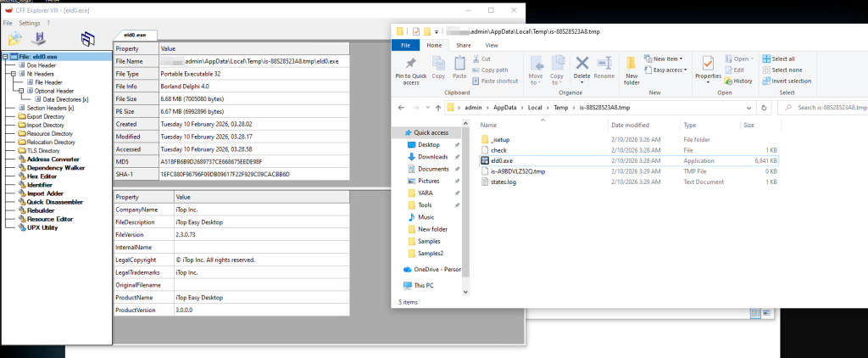Screen dimensions: 868x358
Task: Refresh the current folder
Action: tap(765, 108)
